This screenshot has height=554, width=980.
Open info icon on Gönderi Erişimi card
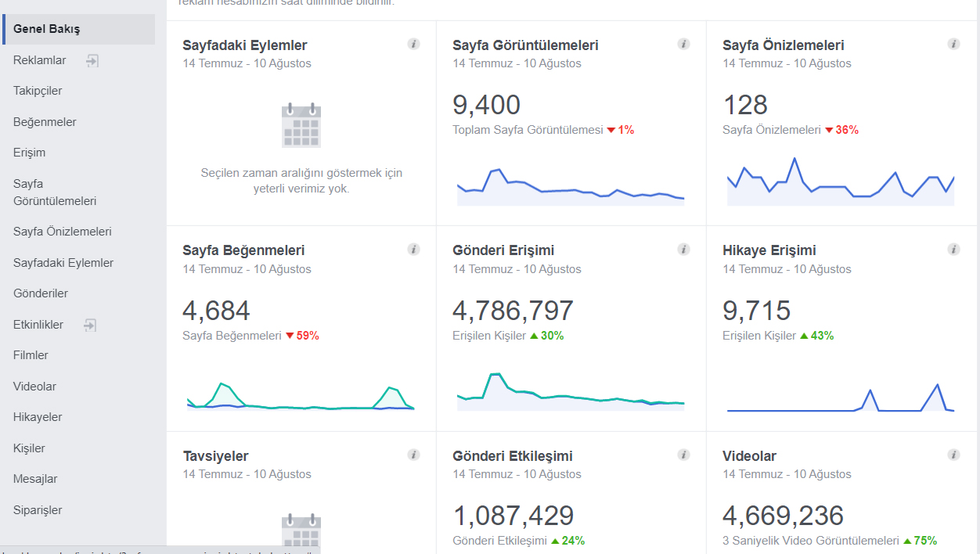pos(683,249)
